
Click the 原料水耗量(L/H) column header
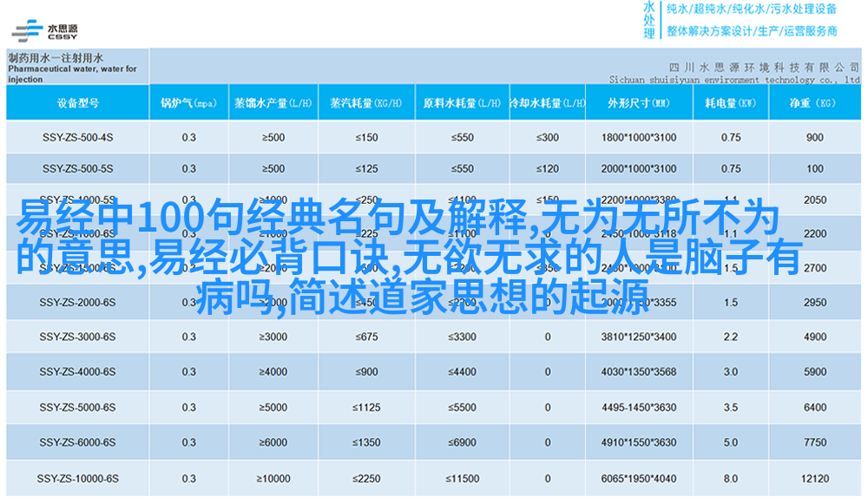coord(461,103)
